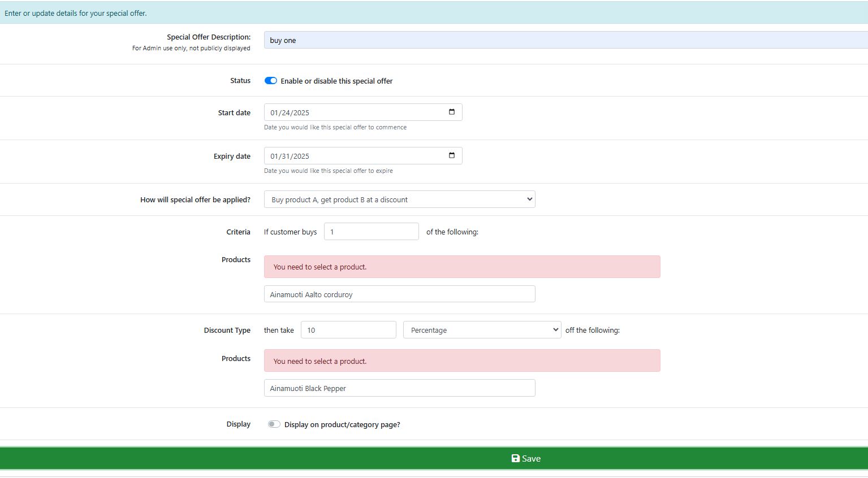The image size is (868, 478).
Task: Click the floppy disk icon on Save
Action: 515,458
